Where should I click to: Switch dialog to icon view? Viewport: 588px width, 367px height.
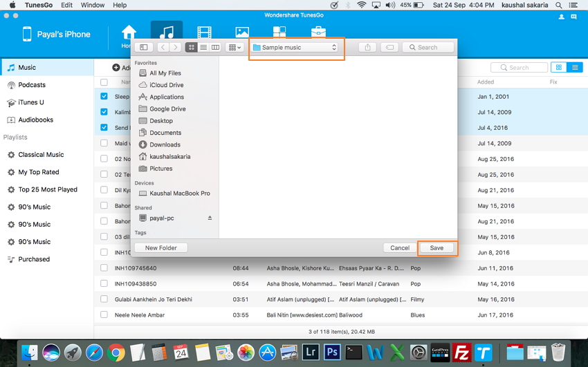pyautogui.click(x=191, y=47)
